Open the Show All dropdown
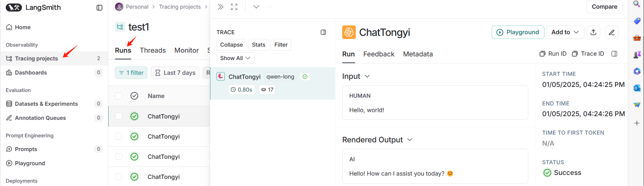 pos(235,58)
